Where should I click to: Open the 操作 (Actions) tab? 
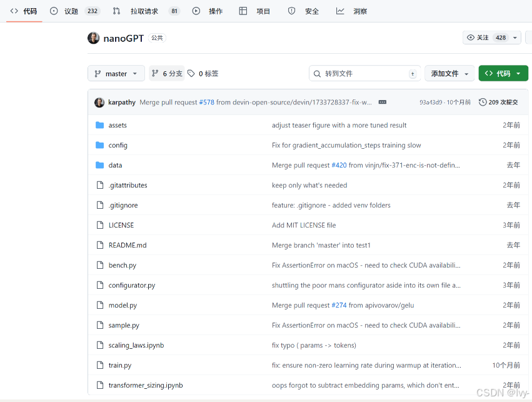tap(208, 11)
